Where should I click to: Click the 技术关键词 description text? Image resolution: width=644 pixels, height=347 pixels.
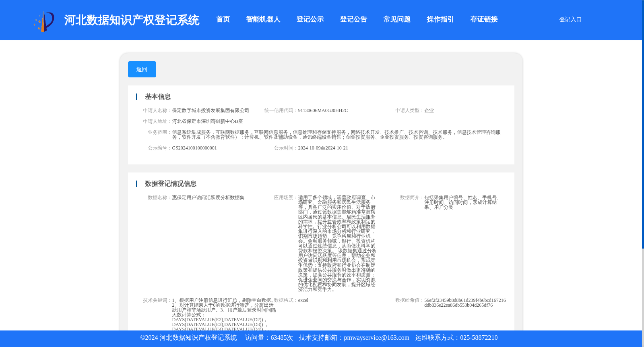(224, 315)
